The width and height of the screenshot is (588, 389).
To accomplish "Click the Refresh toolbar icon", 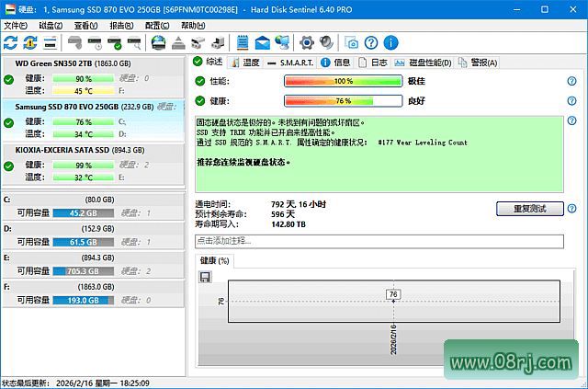I will [10, 43].
